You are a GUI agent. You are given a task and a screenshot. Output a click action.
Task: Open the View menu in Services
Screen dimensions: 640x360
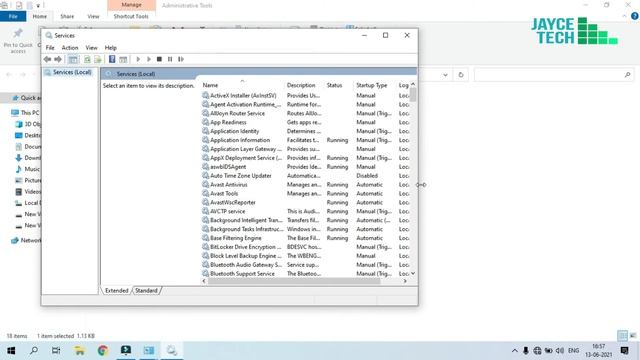pyautogui.click(x=91, y=48)
